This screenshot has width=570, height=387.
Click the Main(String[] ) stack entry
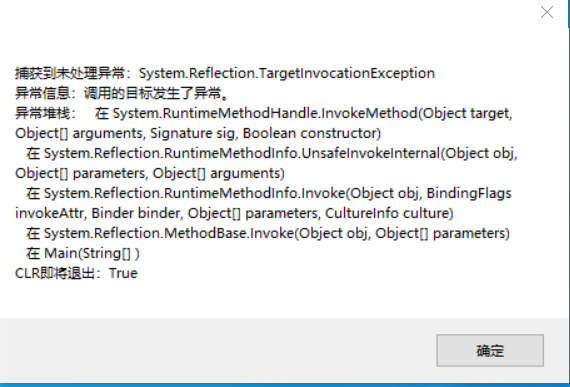pos(92,253)
